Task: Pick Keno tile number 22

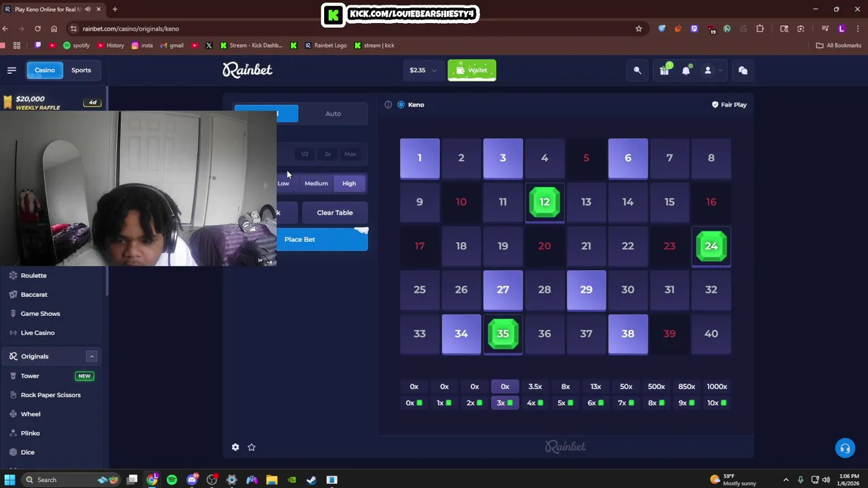Action: pos(628,246)
